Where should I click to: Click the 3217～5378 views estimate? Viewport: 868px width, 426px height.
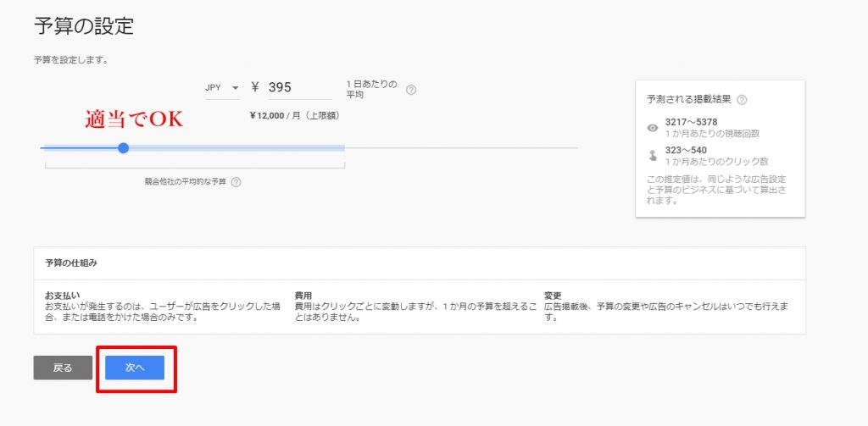click(x=692, y=122)
